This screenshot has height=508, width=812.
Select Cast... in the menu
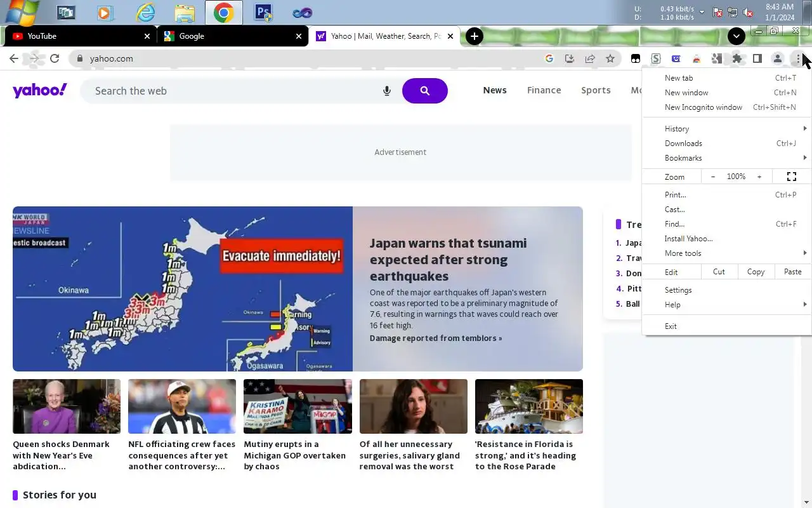(x=727, y=210)
